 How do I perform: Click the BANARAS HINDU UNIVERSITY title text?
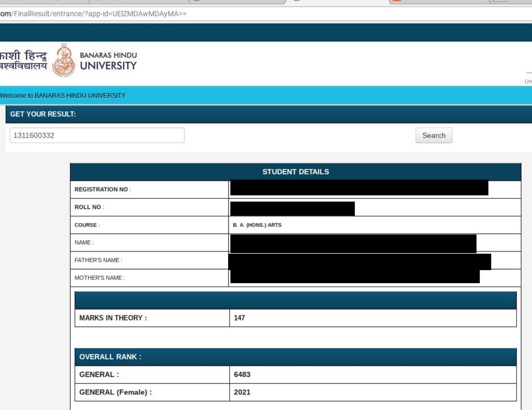coord(108,61)
